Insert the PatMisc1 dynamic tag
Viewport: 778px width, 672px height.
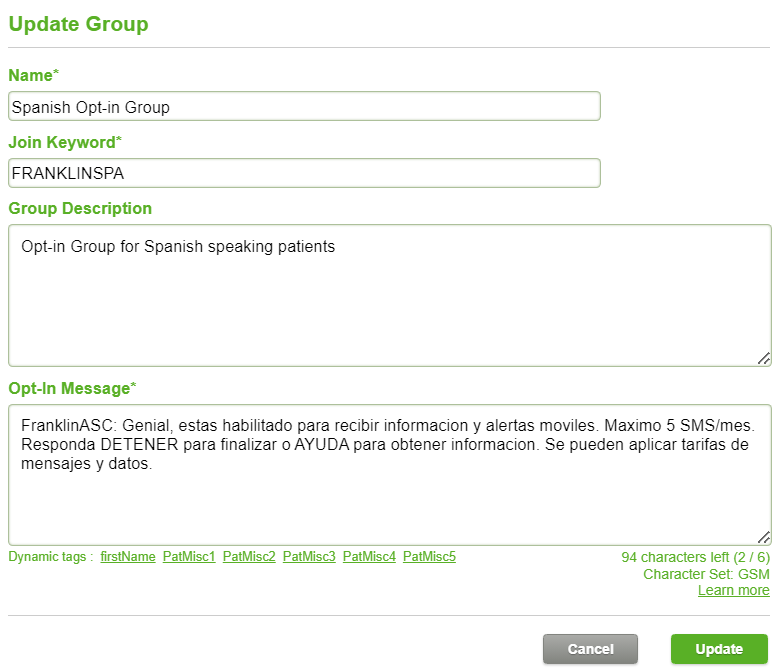point(189,556)
